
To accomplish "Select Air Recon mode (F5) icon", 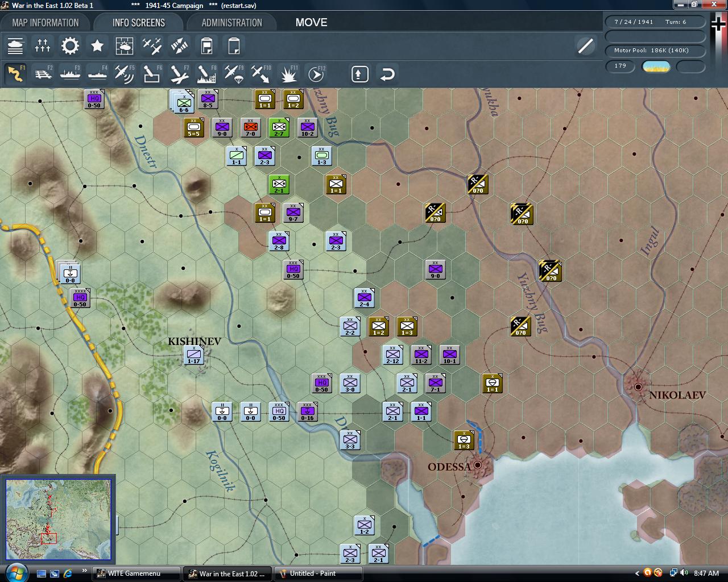I will click(125, 74).
